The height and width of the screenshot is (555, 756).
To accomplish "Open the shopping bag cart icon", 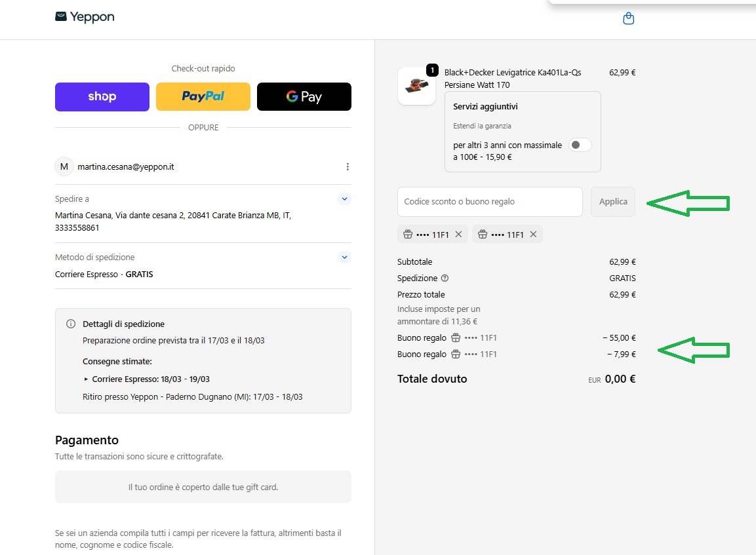I will tap(628, 18).
